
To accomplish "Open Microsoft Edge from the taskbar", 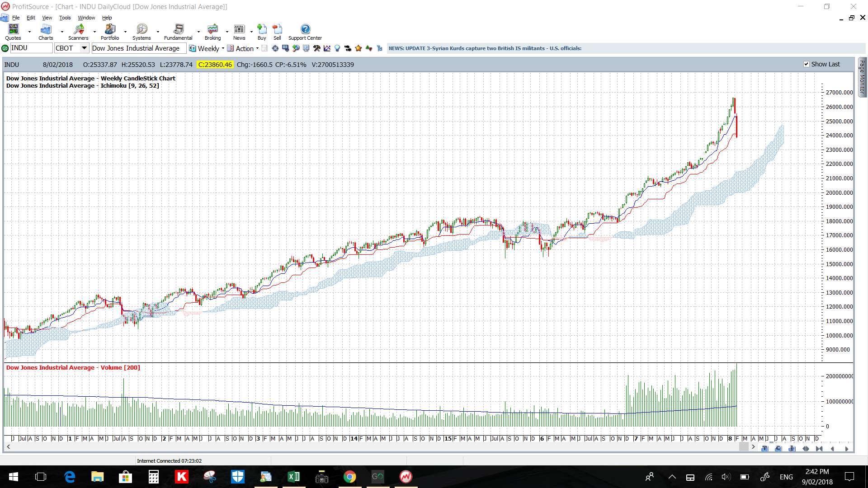I will [x=70, y=477].
